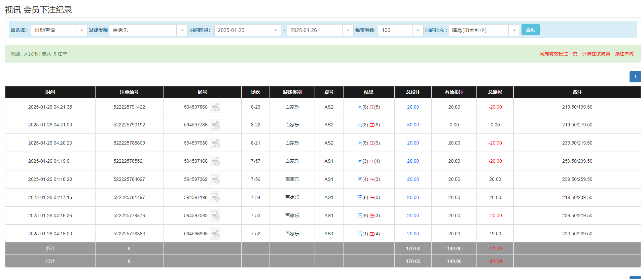Click replay icon beside round 594597680
This screenshot has height=279, width=644.
pos(215,143)
